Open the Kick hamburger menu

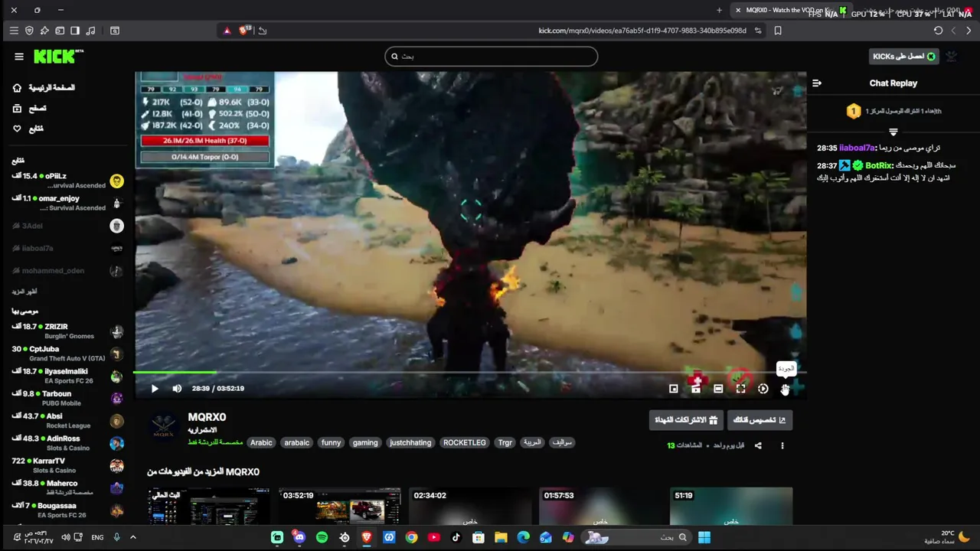click(19, 57)
